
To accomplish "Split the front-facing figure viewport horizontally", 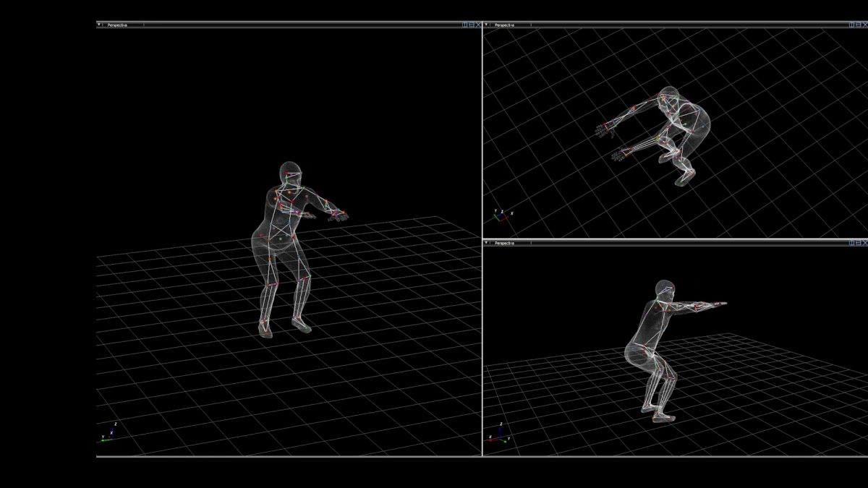I will click(x=471, y=25).
